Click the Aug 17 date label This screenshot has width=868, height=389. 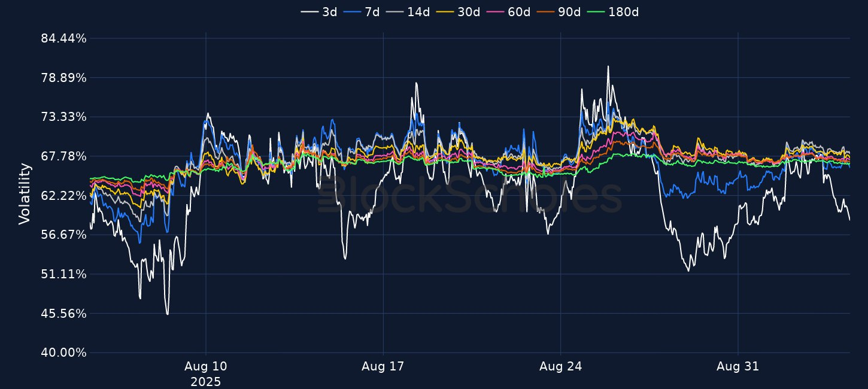pos(383,367)
